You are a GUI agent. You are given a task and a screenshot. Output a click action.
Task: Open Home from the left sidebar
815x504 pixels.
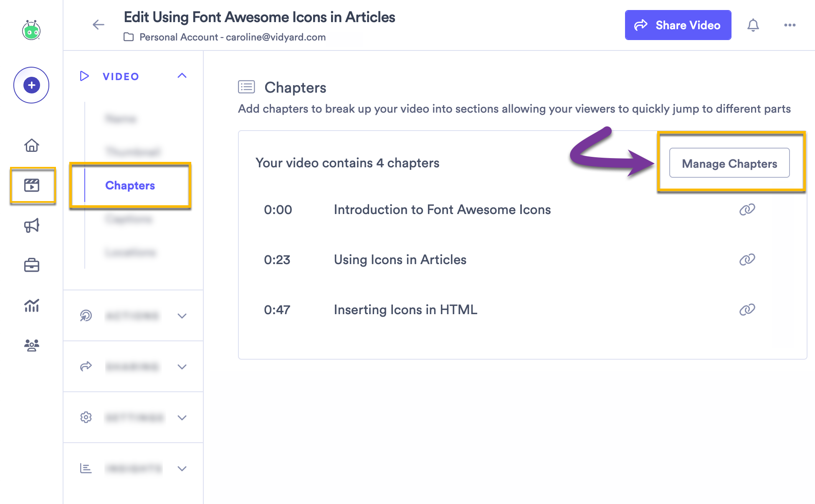[31, 146]
